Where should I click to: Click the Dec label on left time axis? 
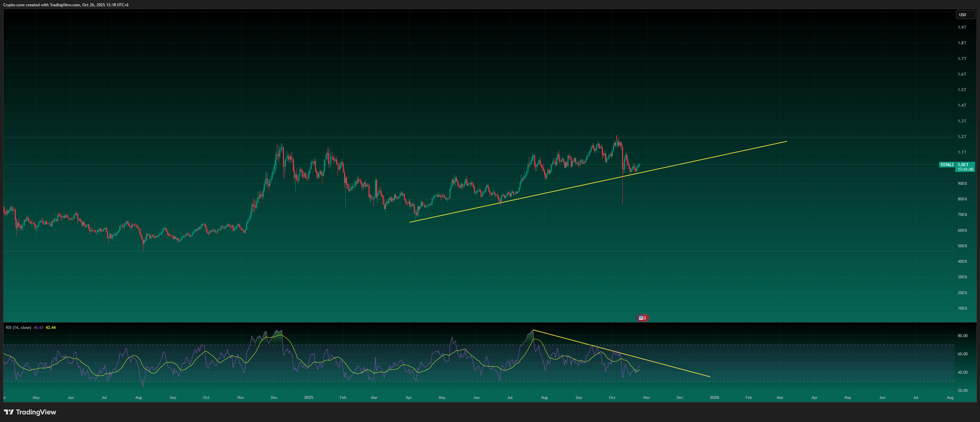274,397
